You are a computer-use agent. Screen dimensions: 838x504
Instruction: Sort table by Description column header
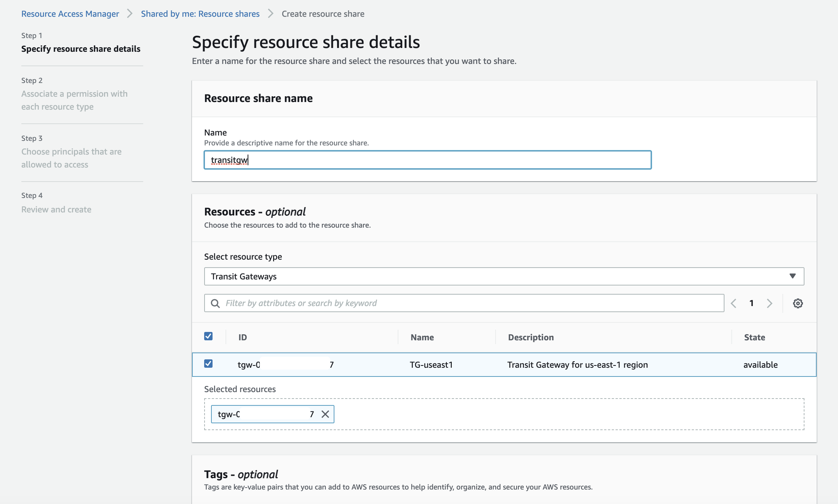click(x=531, y=337)
